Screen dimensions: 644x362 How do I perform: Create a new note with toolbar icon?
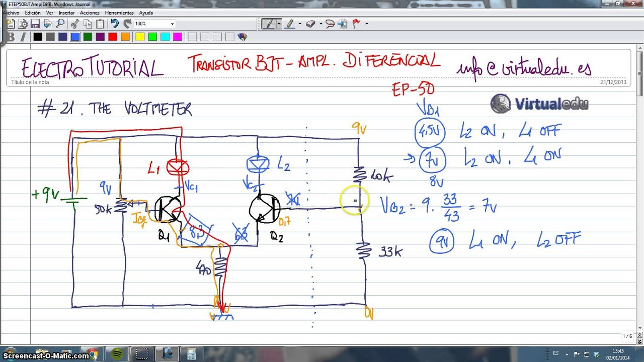(x=11, y=24)
